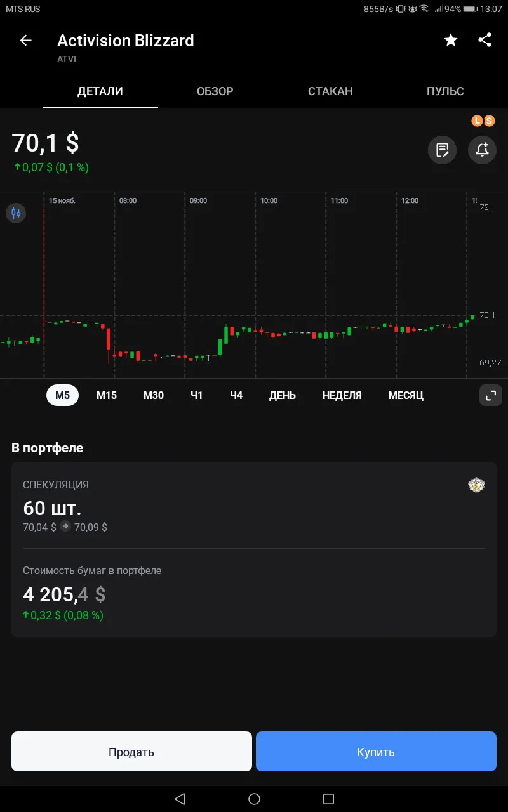Tap the portfolio value 4 205,4 $
The width and height of the screenshot is (508, 812).
click(x=64, y=594)
